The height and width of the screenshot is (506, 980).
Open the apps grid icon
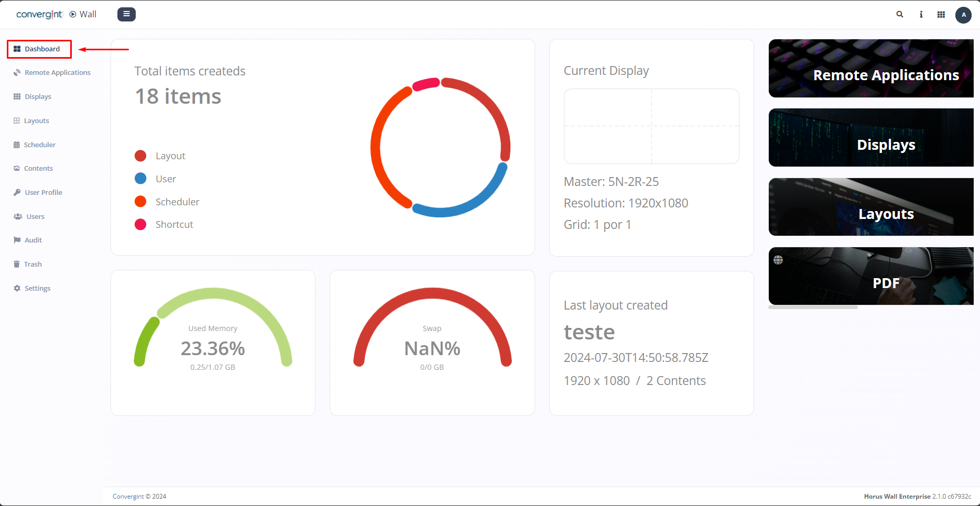(941, 15)
